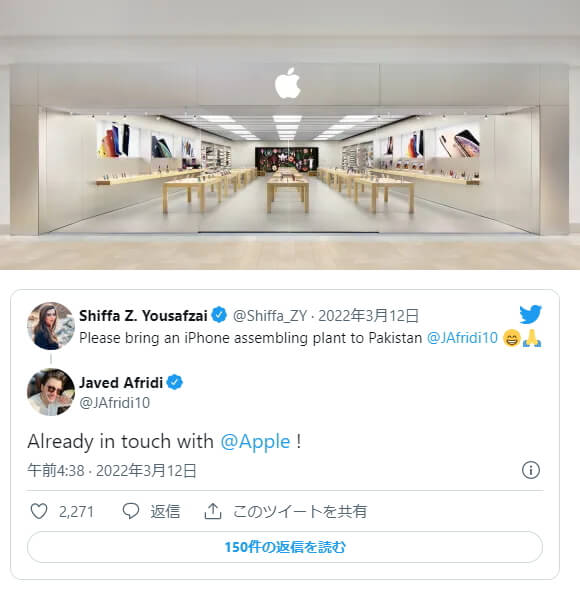Click the @JAfridi10 mention in Shiffa's tweet

[462, 338]
